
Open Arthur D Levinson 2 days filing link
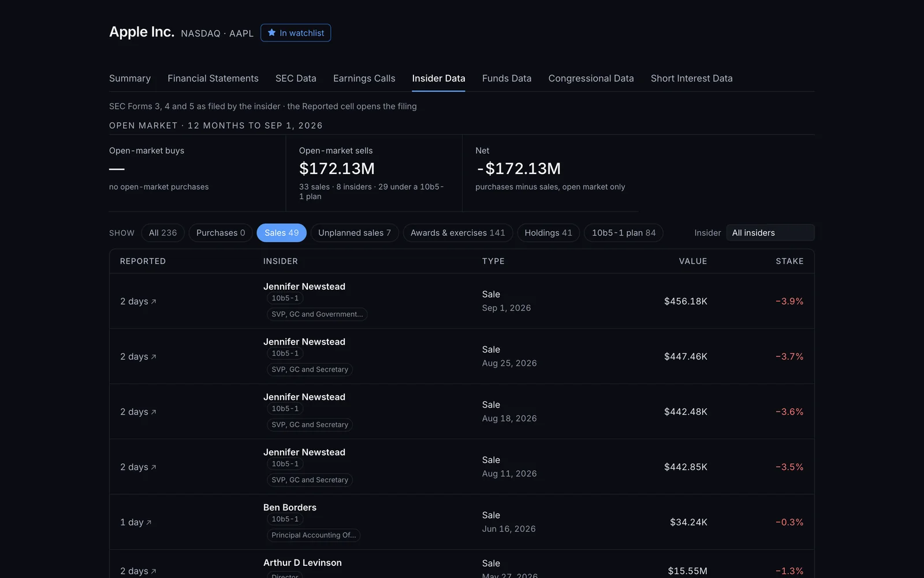click(138, 571)
